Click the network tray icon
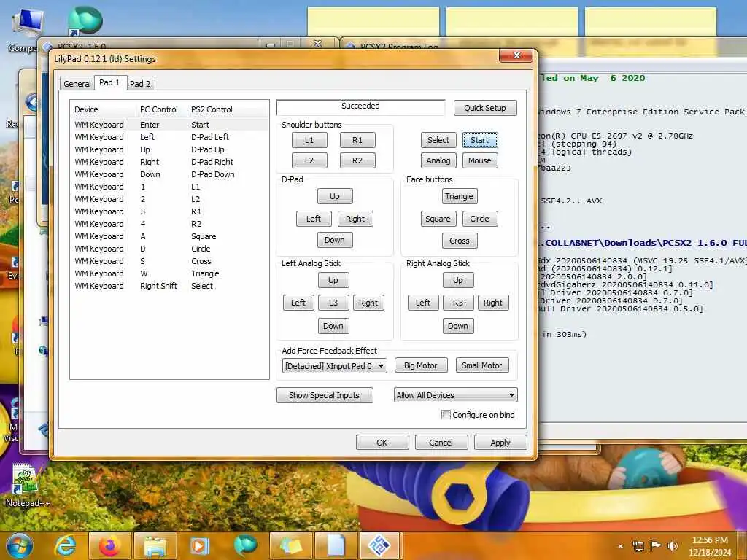 (638, 545)
